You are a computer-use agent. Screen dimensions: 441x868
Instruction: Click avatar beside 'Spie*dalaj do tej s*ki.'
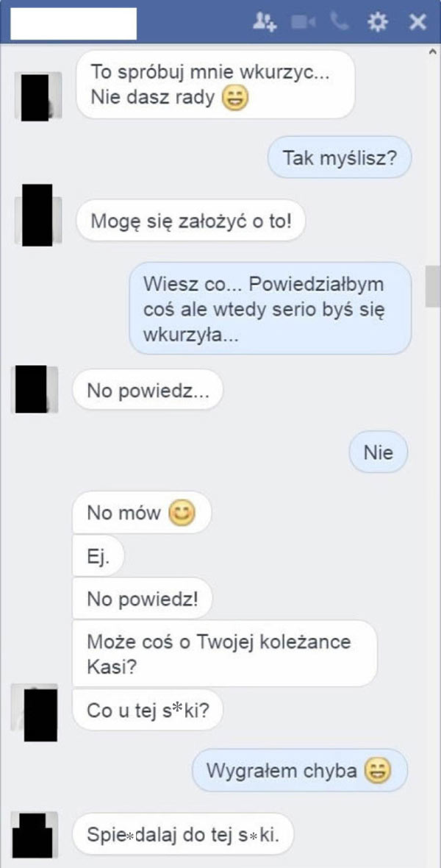[35, 834]
